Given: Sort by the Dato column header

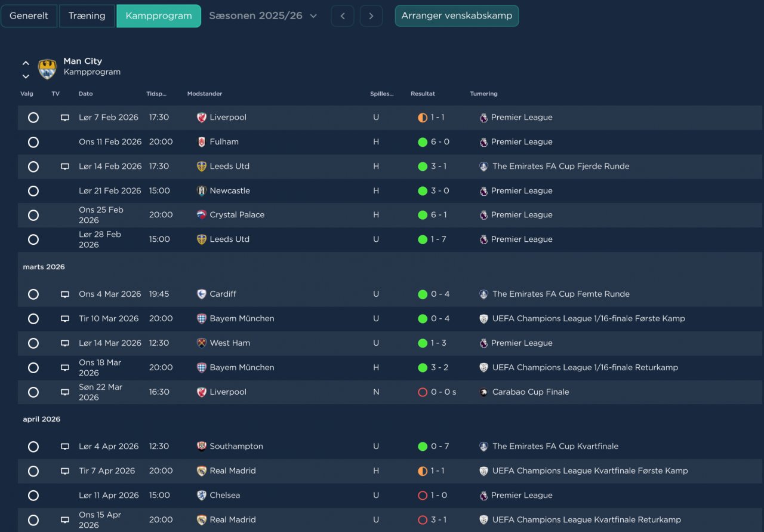Looking at the screenshot, I should click(x=86, y=94).
